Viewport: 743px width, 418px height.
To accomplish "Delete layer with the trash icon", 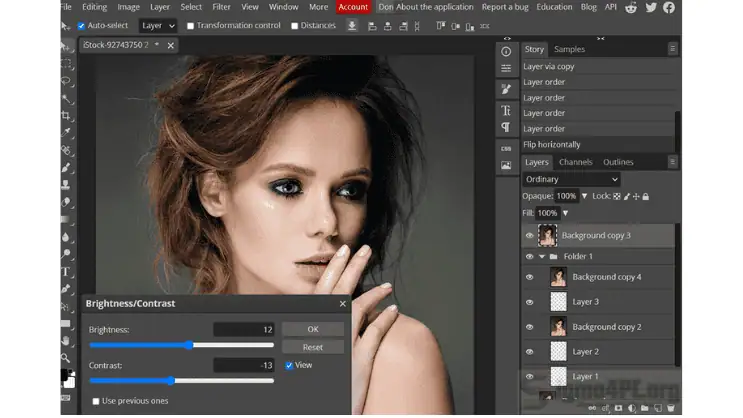I will click(x=671, y=408).
